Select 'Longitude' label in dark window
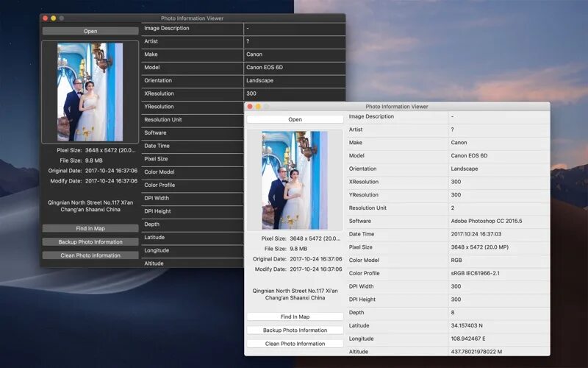Image resolution: width=588 pixels, height=368 pixels. coord(157,250)
